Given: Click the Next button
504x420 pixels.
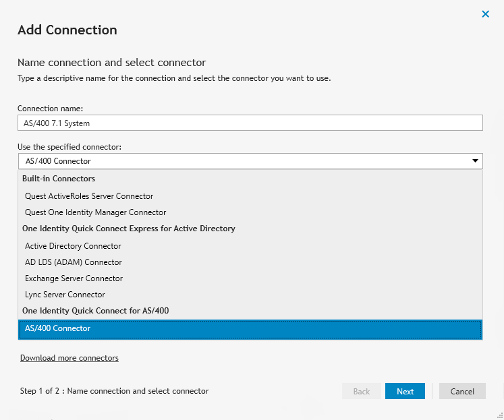Looking at the screenshot, I should (405, 391).
